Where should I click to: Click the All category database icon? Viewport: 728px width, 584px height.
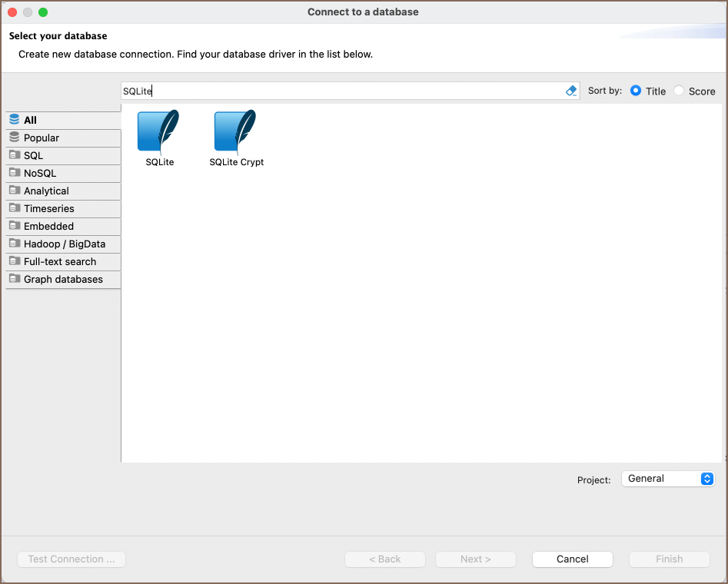click(15, 120)
